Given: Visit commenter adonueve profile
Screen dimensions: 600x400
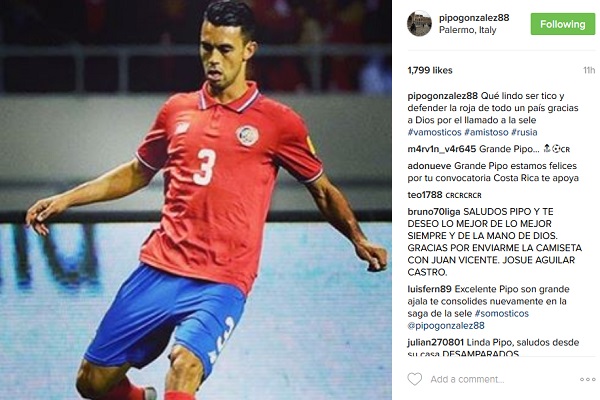Looking at the screenshot, I should click(x=429, y=166).
